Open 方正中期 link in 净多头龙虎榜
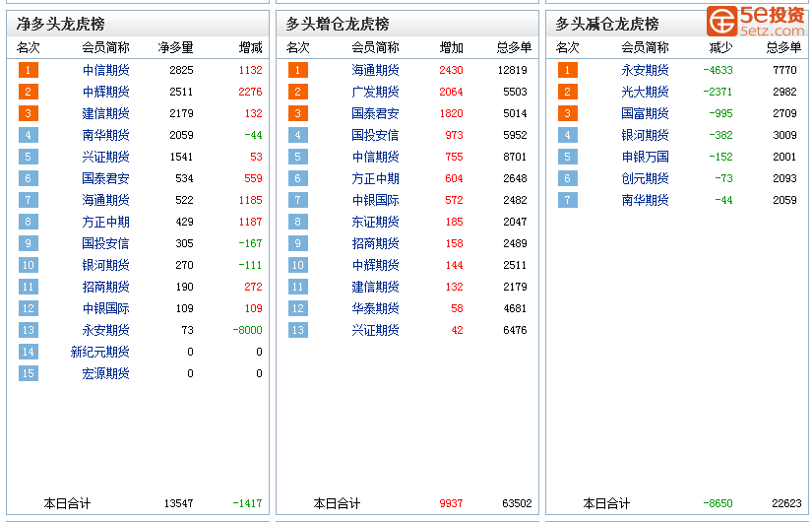The width and height of the screenshot is (812, 522). tap(105, 222)
